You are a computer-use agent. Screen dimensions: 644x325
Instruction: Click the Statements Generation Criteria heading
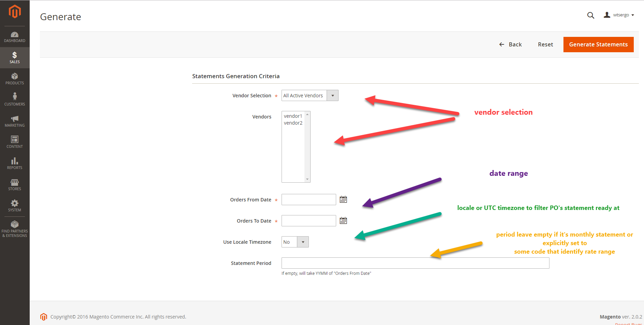[x=236, y=76]
